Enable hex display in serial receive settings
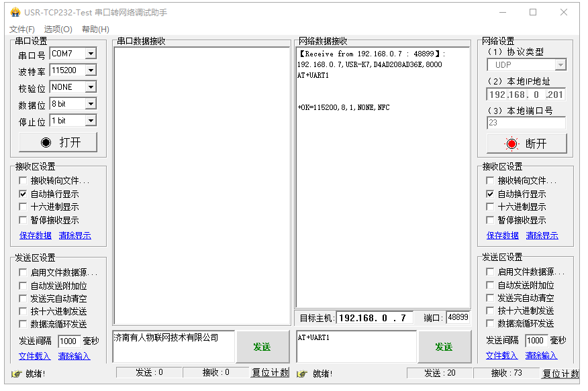588x391 pixels. click(23, 207)
